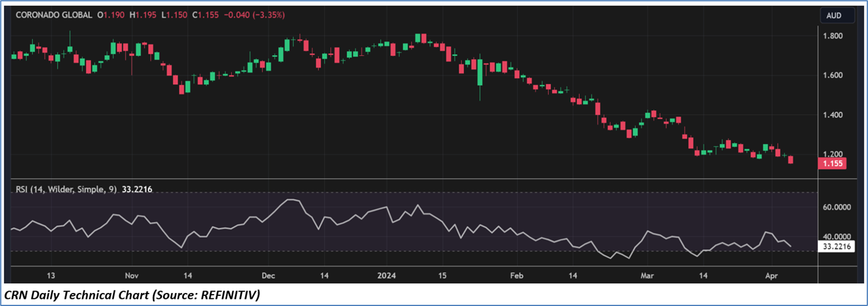Screen dimensions: 868x306
Task: Click the 1.200 price axis label
Action: (x=832, y=154)
